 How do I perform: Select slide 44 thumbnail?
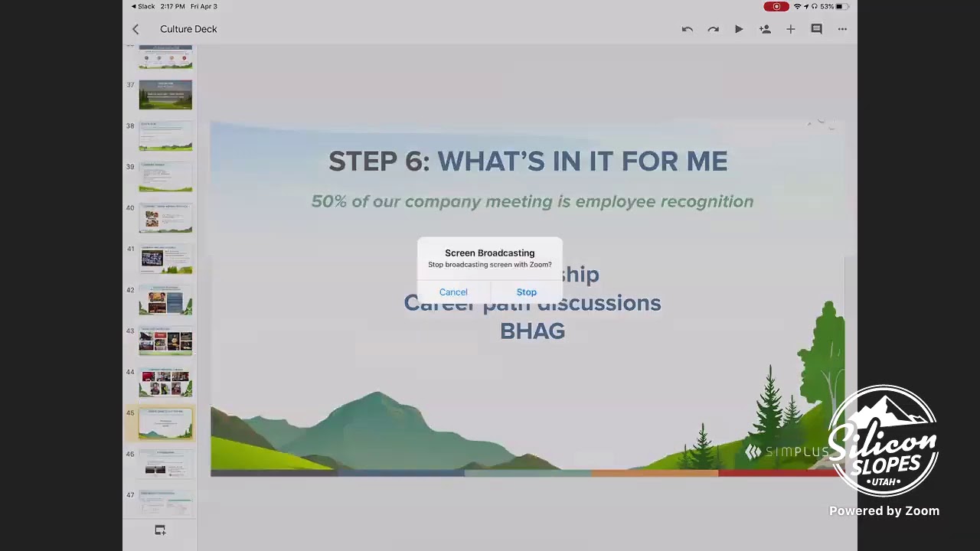tap(165, 381)
